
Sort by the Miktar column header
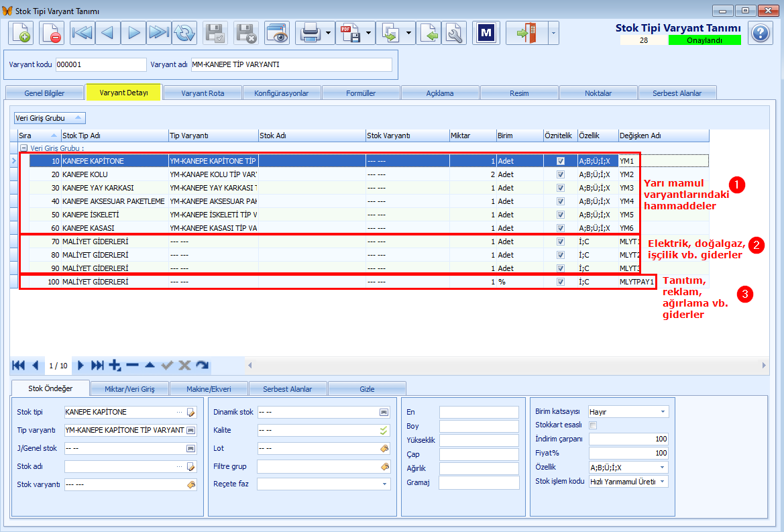[x=473, y=136]
